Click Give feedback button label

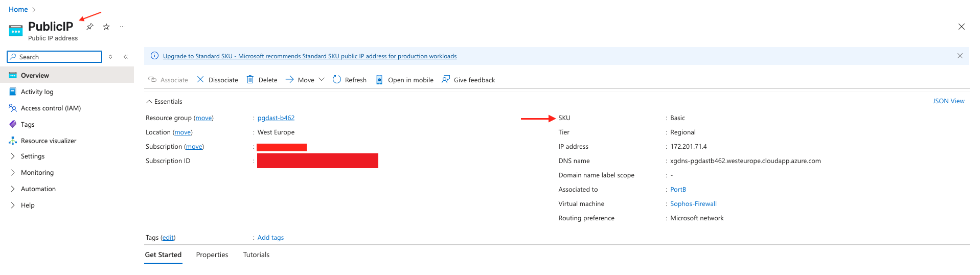click(x=474, y=80)
